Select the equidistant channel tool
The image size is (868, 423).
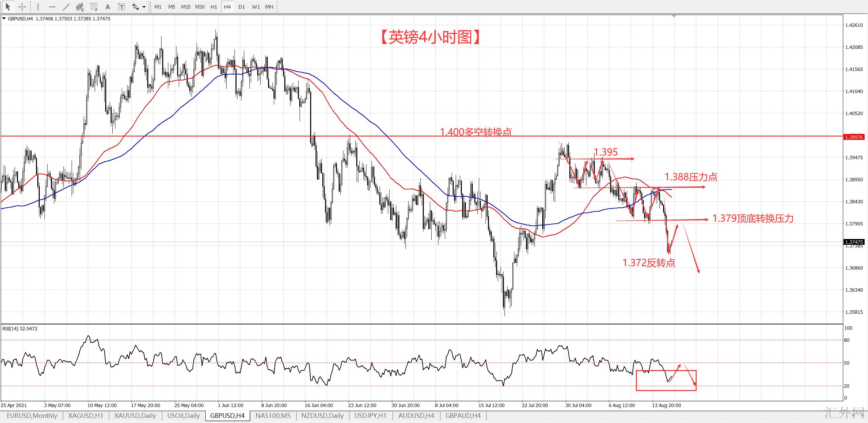[x=80, y=6]
